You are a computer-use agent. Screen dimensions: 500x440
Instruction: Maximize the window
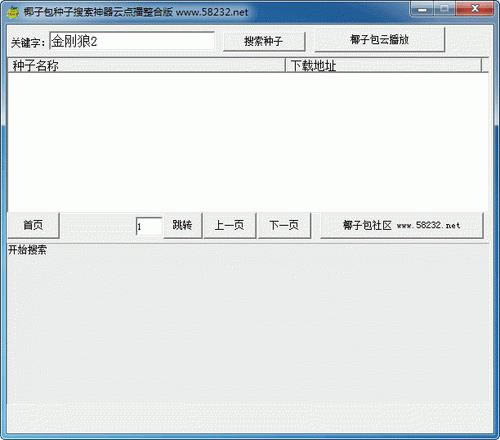pos(444,9)
